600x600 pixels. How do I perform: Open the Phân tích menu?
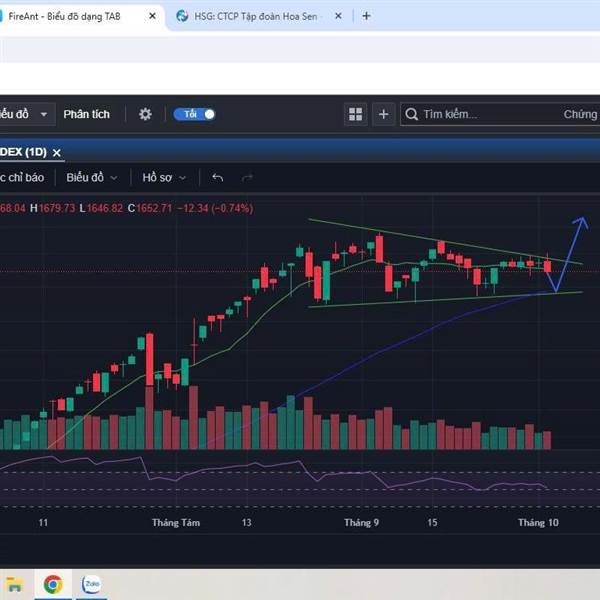(86, 114)
